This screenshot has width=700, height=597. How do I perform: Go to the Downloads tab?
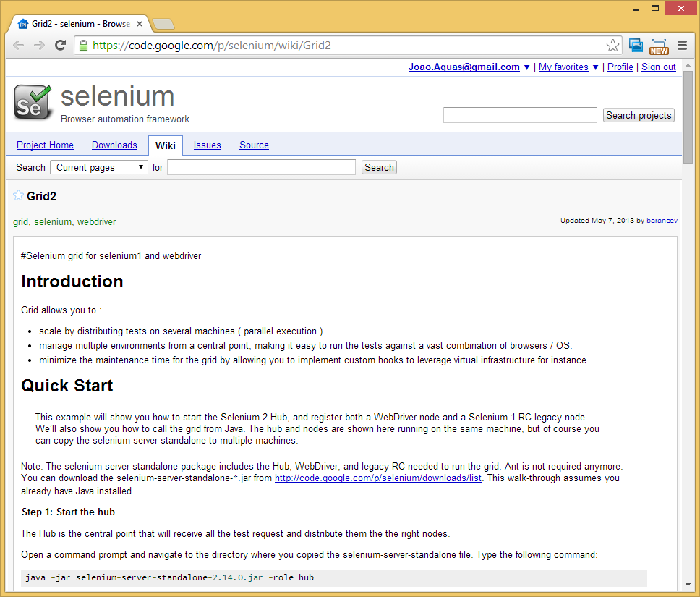coord(114,145)
